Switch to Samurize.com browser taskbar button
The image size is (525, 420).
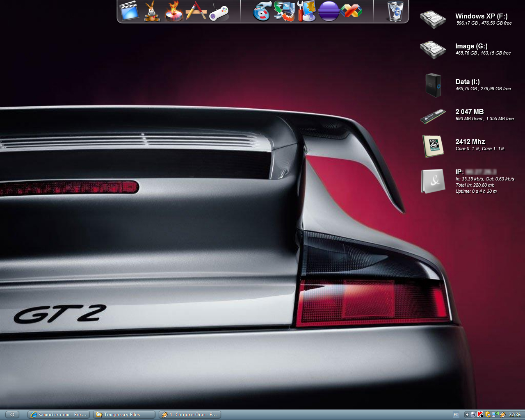pyautogui.click(x=59, y=415)
